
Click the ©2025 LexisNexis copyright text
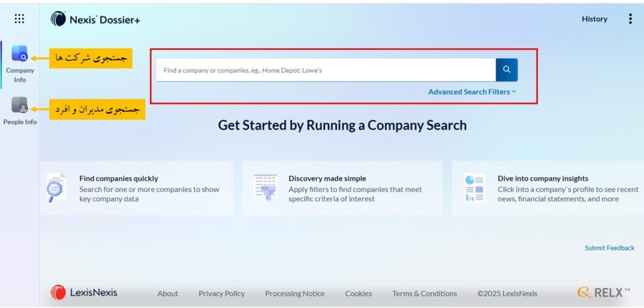pos(508,294)
